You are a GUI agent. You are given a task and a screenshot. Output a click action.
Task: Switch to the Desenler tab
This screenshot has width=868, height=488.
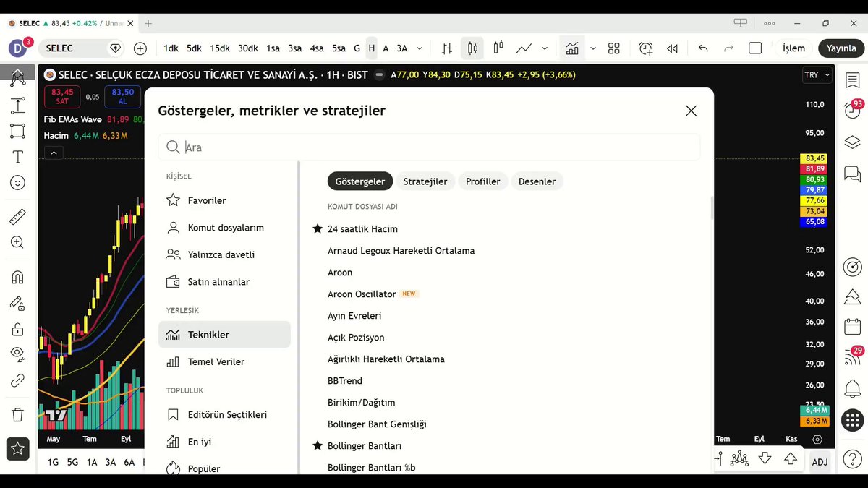tap(537, 181)
